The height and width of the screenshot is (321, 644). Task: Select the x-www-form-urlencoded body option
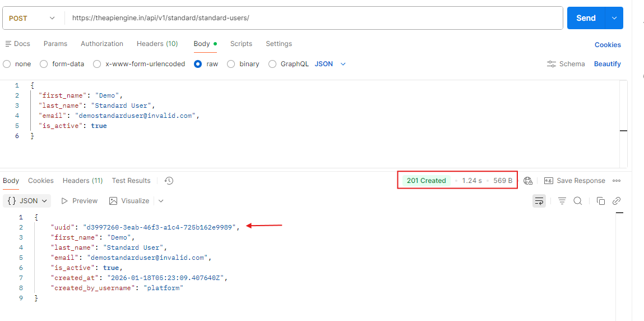97,64
